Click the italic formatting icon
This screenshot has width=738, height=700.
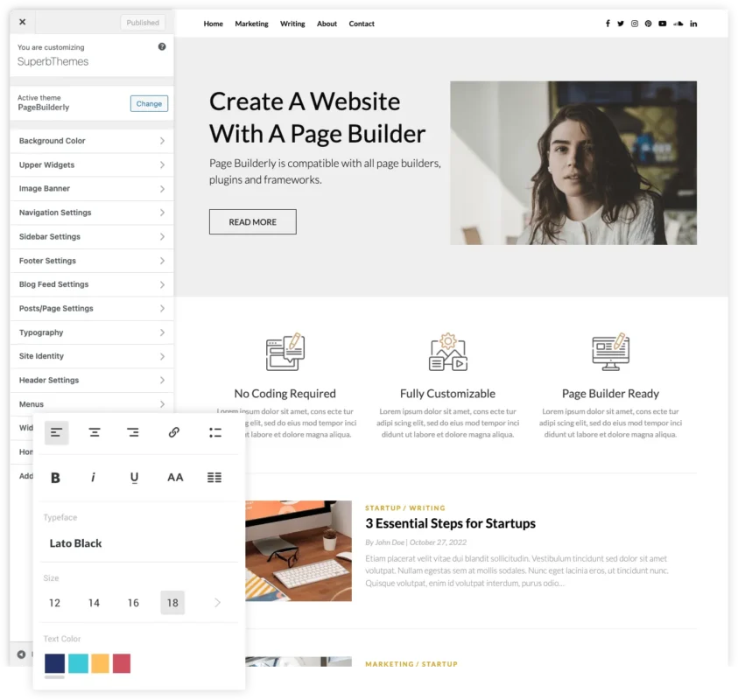click(94, 477)
